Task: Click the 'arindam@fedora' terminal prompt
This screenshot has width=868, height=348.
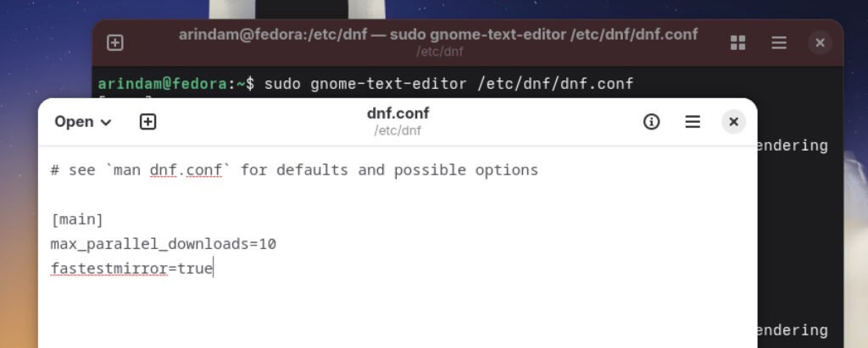Action: [164, 84]
